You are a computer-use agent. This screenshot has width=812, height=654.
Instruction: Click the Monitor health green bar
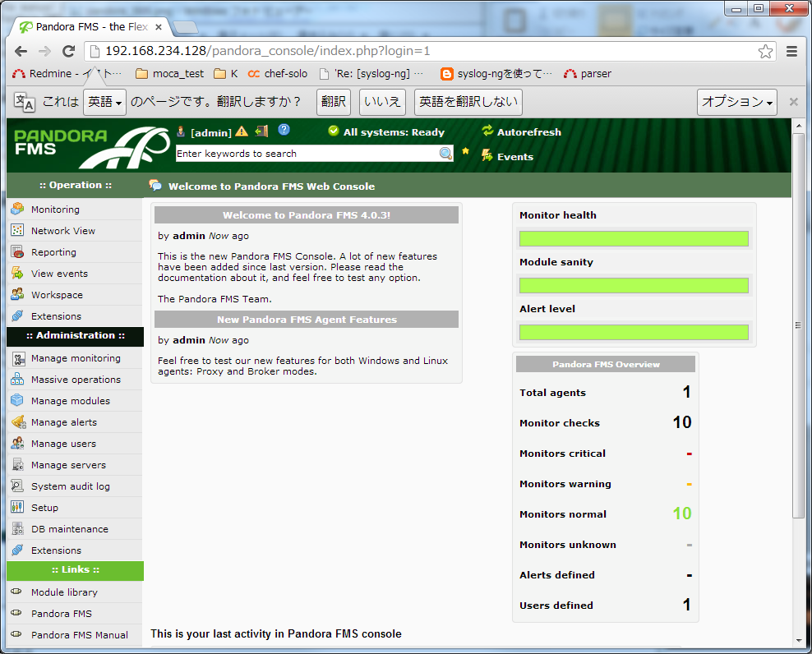click(634, 239)
